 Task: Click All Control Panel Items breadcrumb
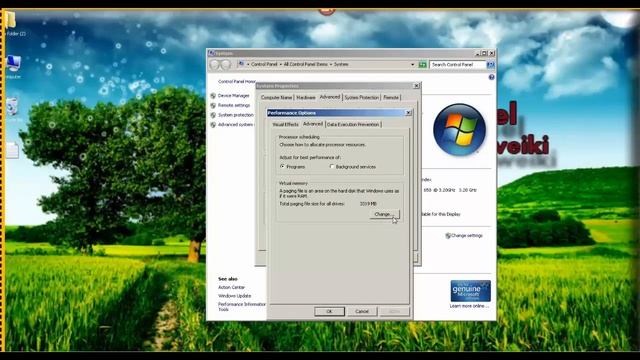tap(306, 64)
